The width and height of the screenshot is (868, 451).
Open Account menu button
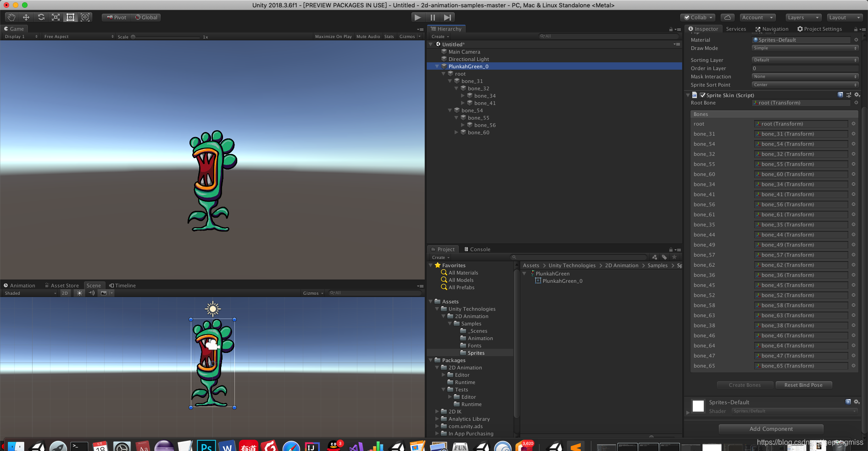coord(757,17)
